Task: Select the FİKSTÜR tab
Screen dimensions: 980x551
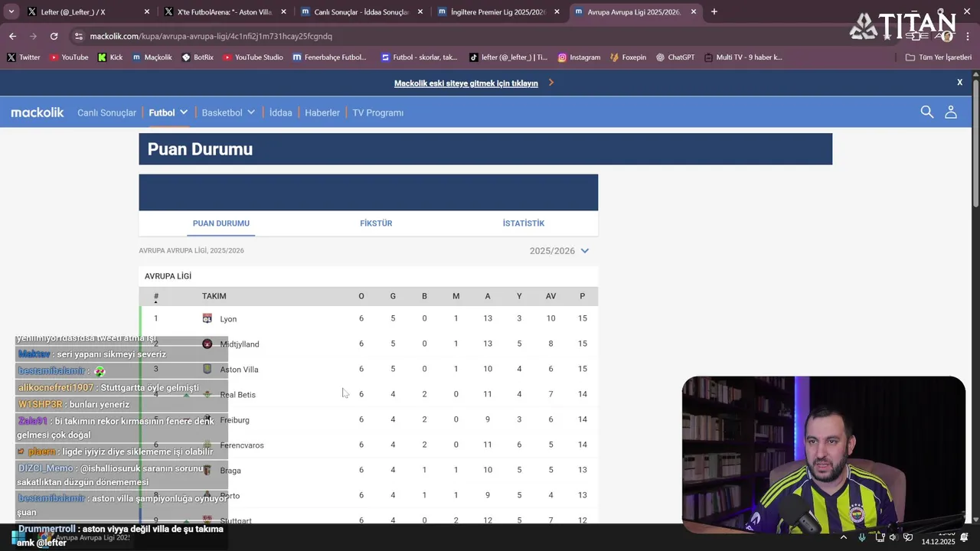Action: [x=376, y=223]
